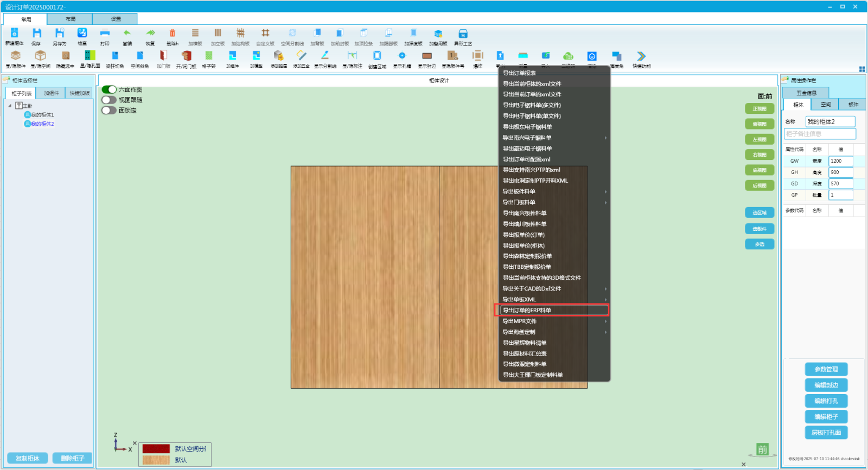Switch to the 布局 ribbon tab
The image size is (868, 470).
(70, 19)
